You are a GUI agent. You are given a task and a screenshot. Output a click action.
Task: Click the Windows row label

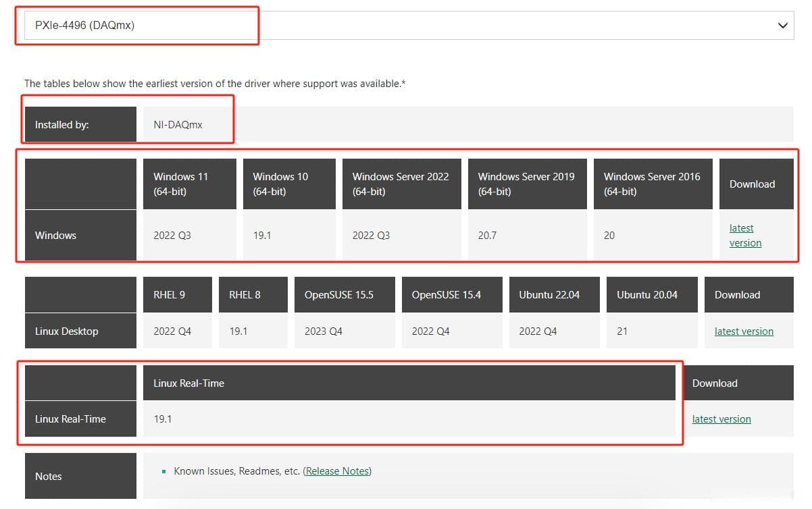click(80, 235)
